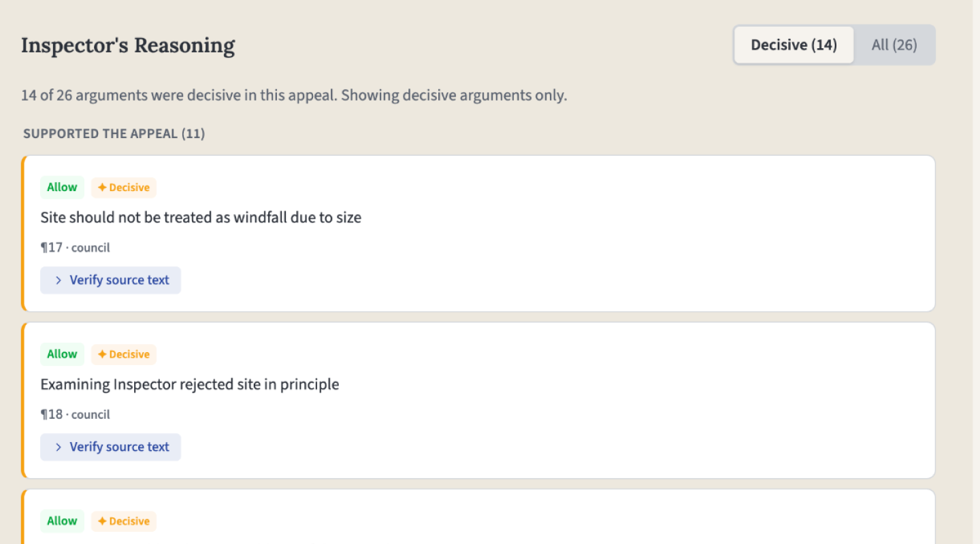The image size is (980, 544).
Task: Click chevron icon in first Verify source text
Action: click(59, 280)
